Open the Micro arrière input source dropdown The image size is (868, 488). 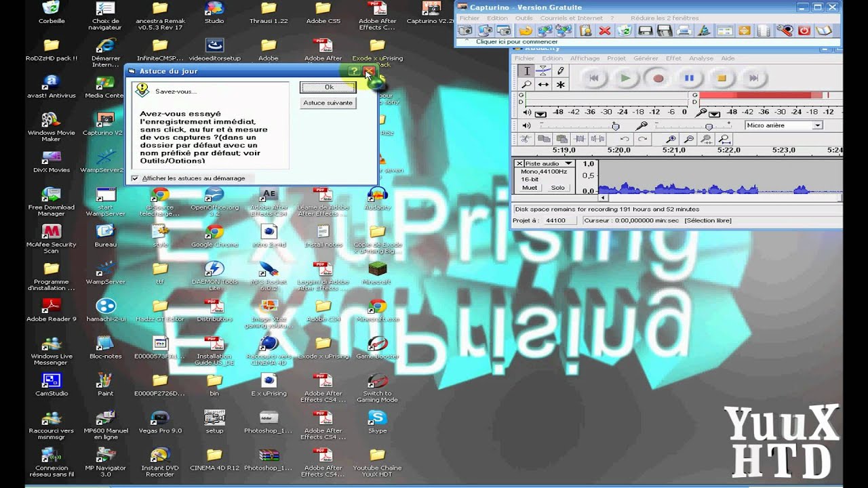(x=817, y=125)
